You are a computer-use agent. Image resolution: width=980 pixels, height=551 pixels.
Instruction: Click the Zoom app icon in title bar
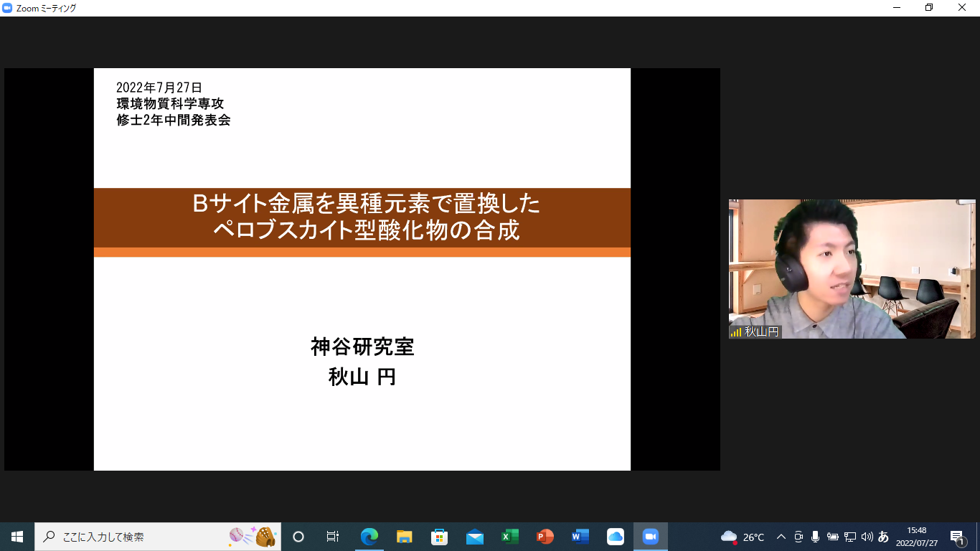tap(7, 8)
